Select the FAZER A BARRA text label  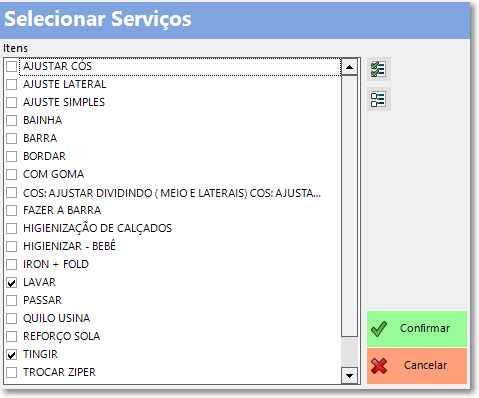(62, 210)
